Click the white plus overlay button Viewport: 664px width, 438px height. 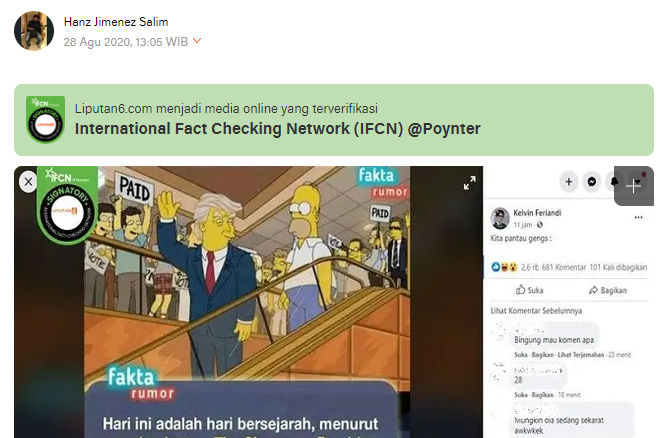(634, 186)
